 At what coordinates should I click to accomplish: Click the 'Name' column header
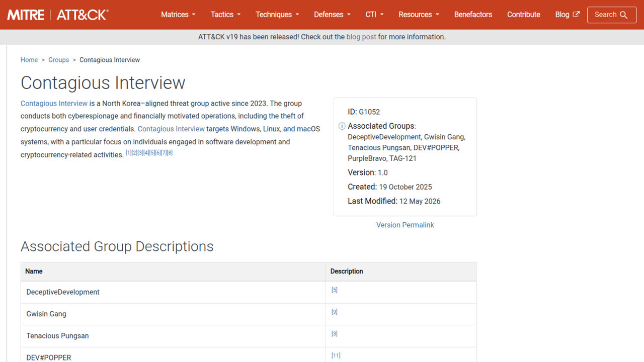click(x=174, y=271)
